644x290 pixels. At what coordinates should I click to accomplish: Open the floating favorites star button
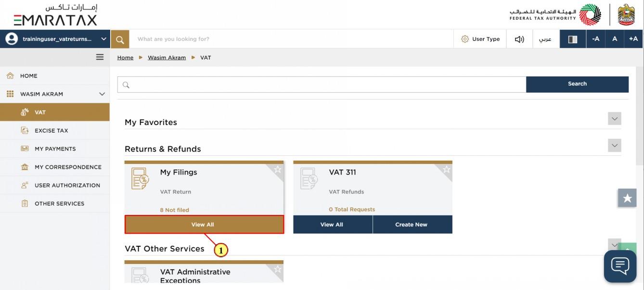pyautogui.click(x=627, y=198)
